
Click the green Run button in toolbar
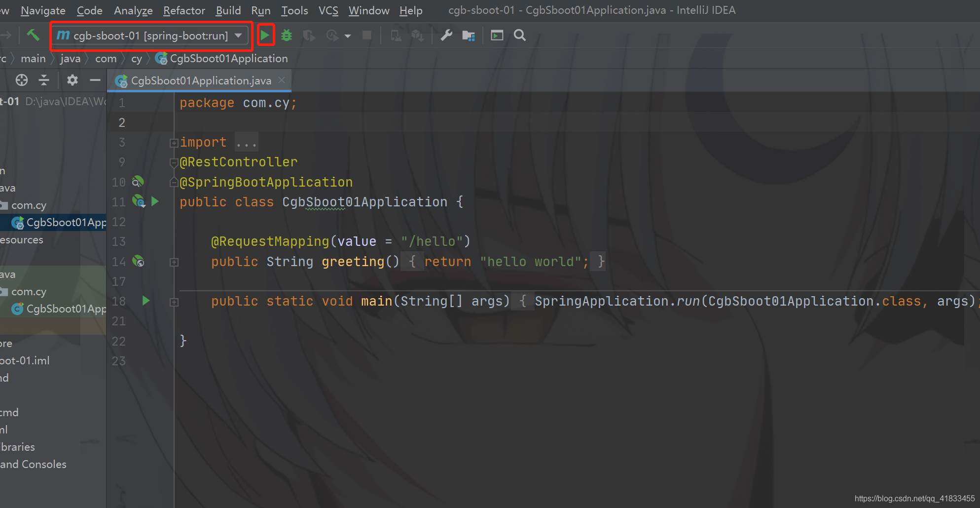click(265, 35)
